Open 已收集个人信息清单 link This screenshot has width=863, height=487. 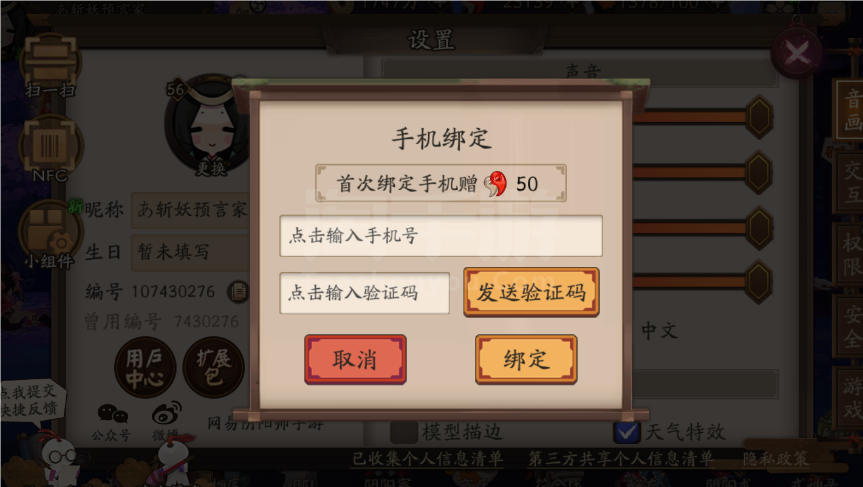tap(428, 458)
